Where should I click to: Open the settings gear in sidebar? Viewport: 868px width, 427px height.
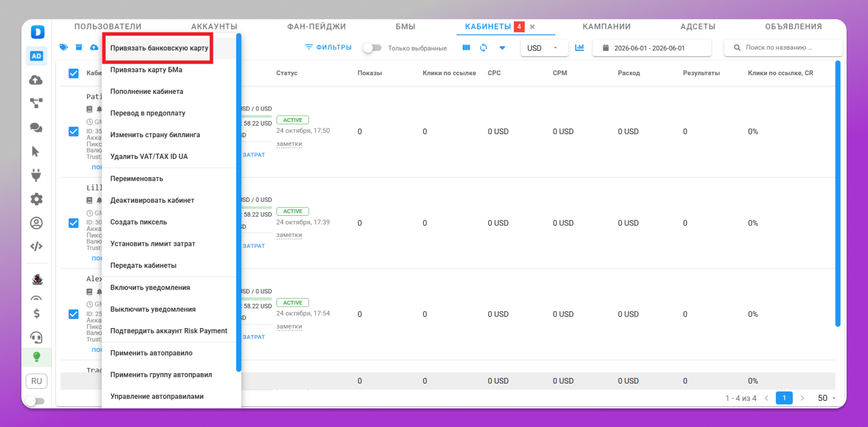coord(36,199)
